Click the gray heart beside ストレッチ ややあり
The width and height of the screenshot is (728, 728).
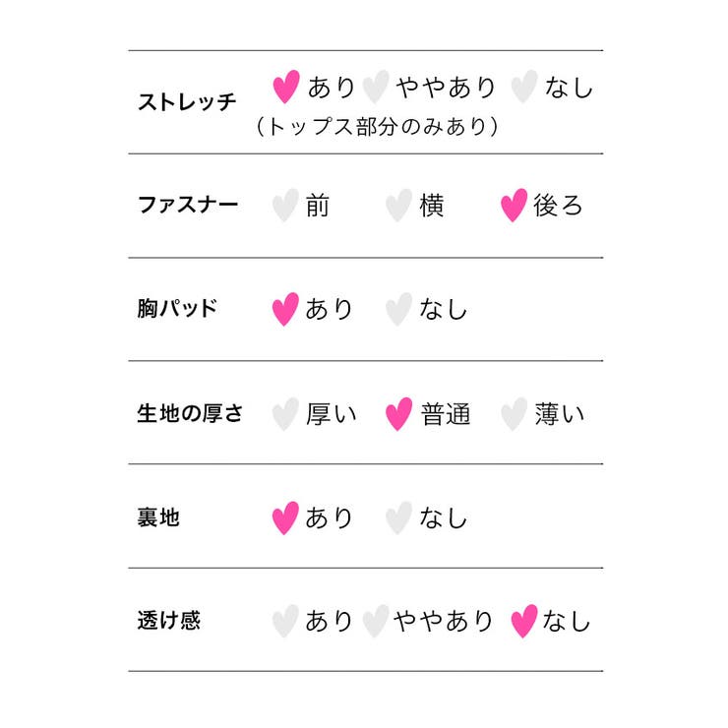point(375,87)
